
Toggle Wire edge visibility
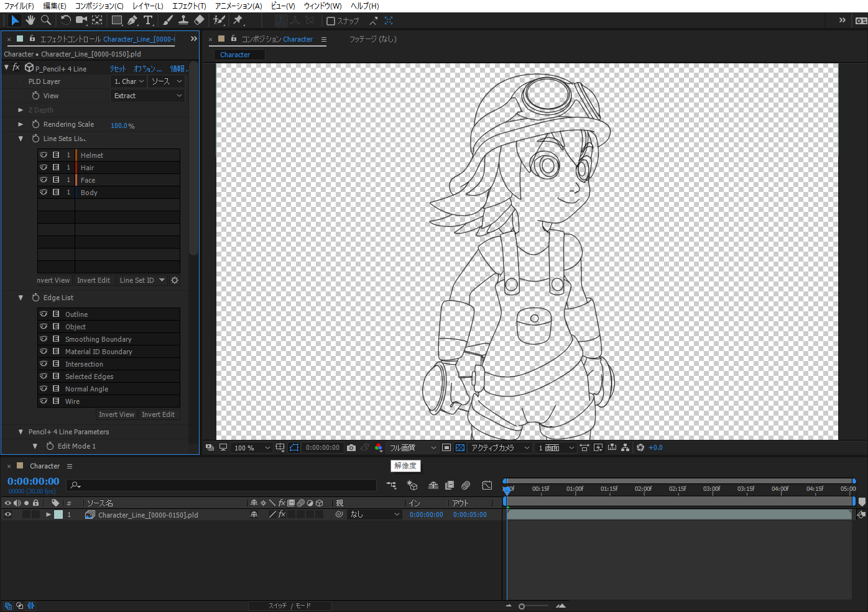pos(44,401)
